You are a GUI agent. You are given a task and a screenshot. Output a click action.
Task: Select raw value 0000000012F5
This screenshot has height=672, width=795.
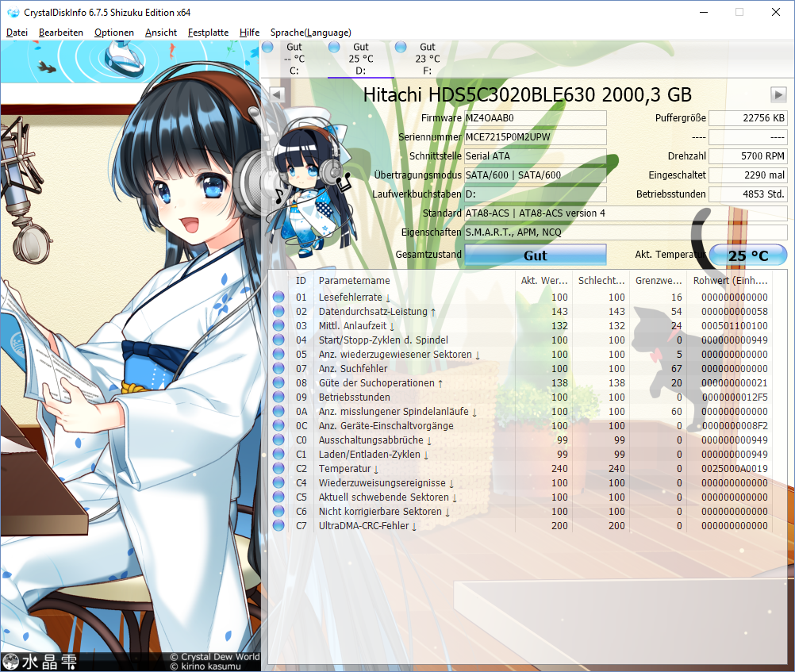click(734, 397)
